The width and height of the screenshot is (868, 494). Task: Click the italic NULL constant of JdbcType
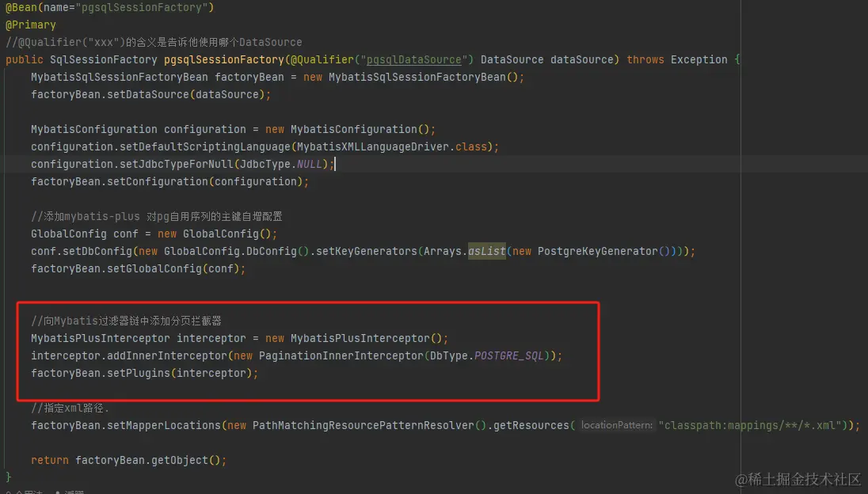coord(309,165)
